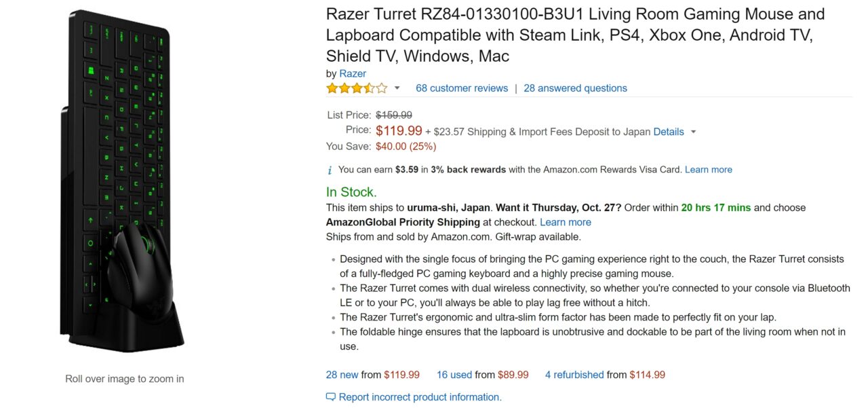Image resolution: width=868 pixels, height=408 pixels.
Task: Open the 68 customer reviews link
Action: (x=462, y=88)
